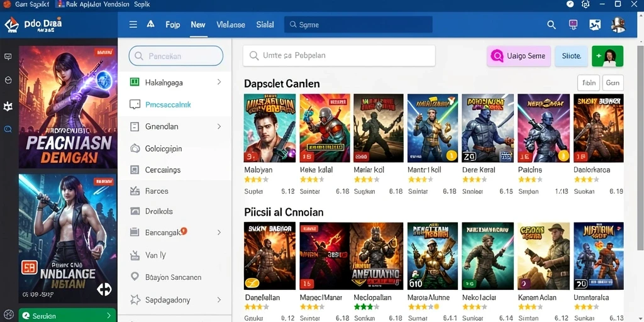Click the pdo Draa logo icon
Screen dimensions: 644x322
coord(11,25)
